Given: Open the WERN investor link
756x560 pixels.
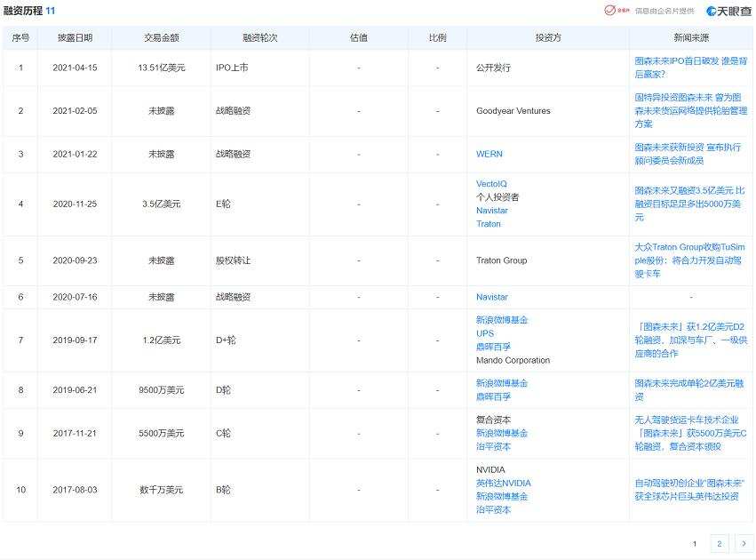Looking at the screenshot, I should click(x=489, y=154).
